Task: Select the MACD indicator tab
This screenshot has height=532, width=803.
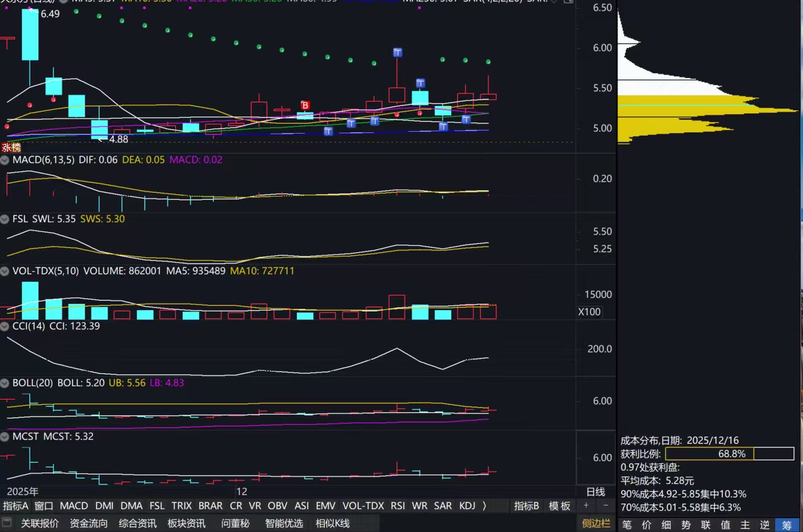Action: [x=74, y=506]
